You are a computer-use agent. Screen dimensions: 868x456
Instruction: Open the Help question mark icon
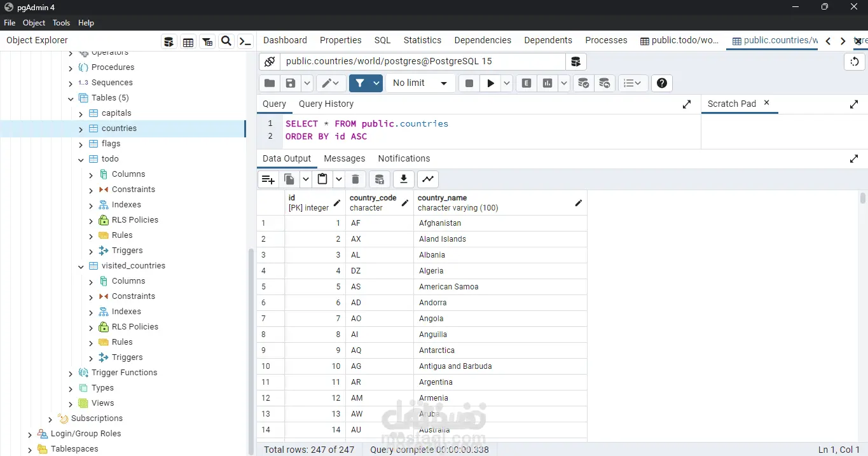[x=662, y=83]
